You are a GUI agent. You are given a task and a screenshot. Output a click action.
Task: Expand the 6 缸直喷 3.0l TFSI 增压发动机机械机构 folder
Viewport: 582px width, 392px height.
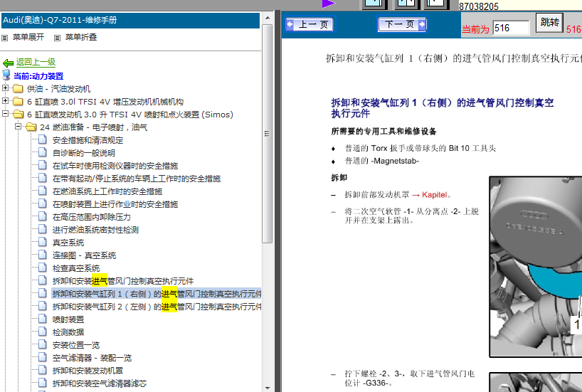(x=5, y=100)
